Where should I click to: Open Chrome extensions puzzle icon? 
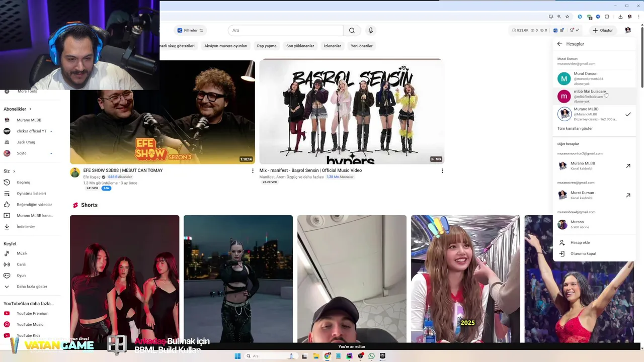tap(607, 17)
